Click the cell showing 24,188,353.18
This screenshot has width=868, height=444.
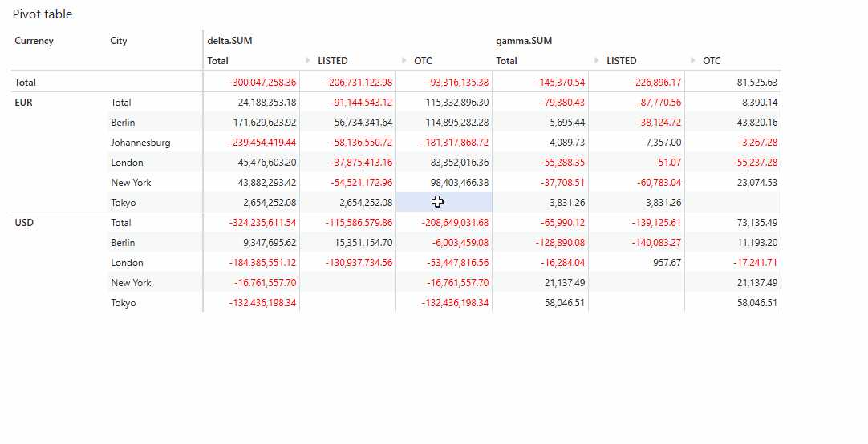[251, 103]
